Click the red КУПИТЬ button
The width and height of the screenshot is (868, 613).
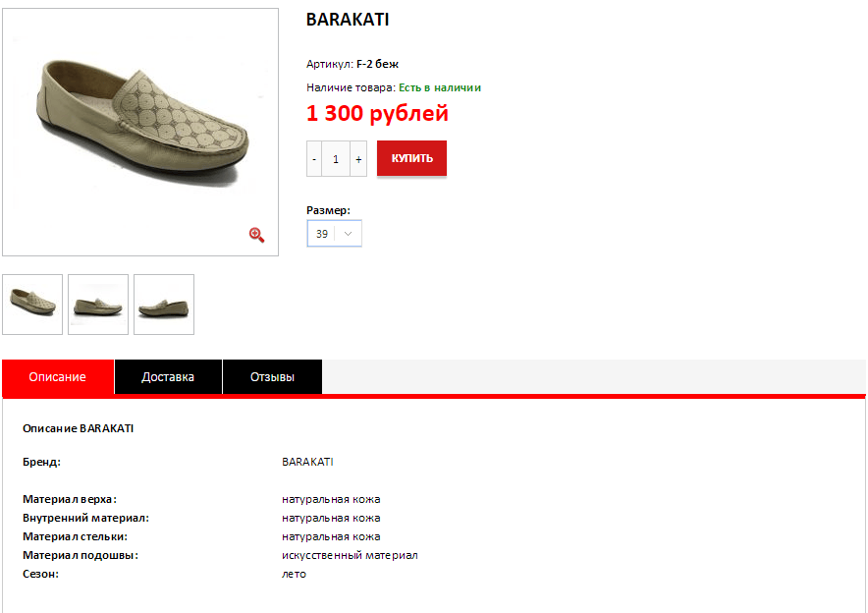pyautogui.click(x=411, y=158)
